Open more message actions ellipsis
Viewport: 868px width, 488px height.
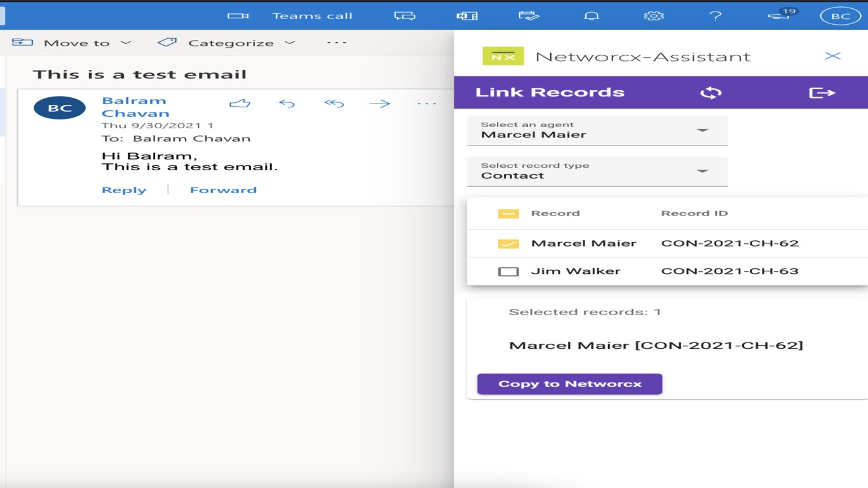pos(427,104)
